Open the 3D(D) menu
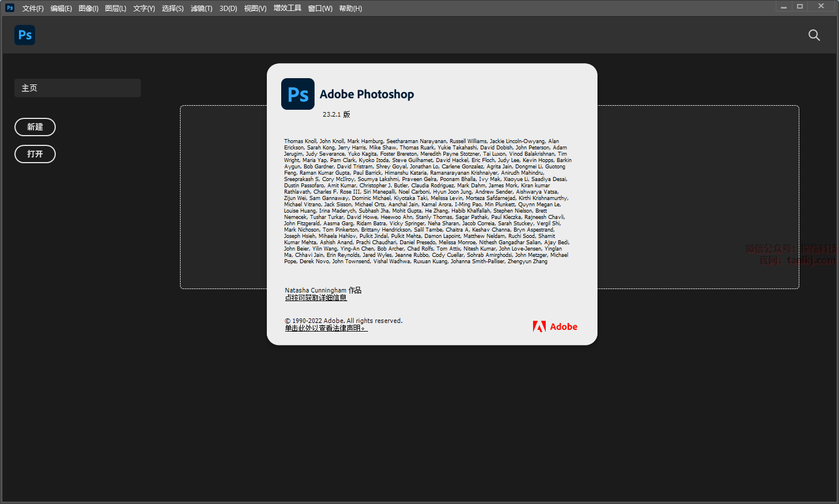The width and height of the screenshot is (839, 504). click(x=228, y=9)
